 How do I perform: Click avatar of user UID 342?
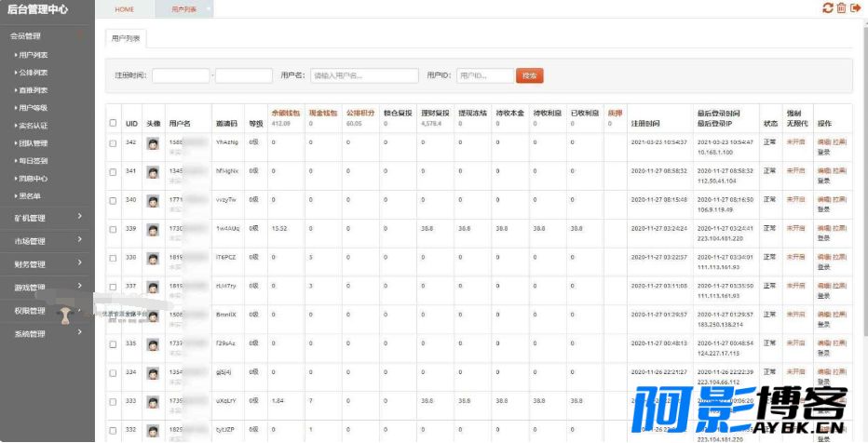[153, 144]
